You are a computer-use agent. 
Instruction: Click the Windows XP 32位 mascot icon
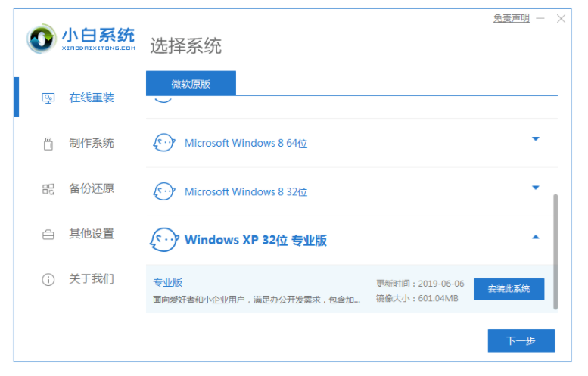(x=164, y=240)
